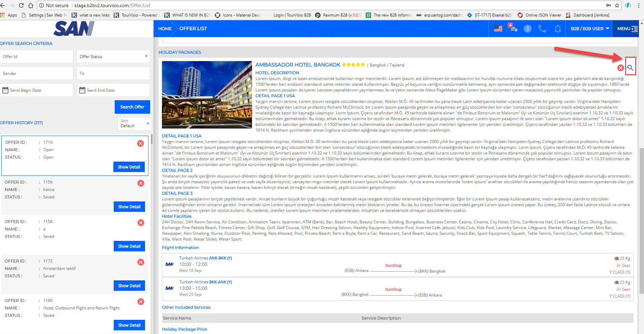
Task: Open the Sort Default dropdown
Action: (134, 123)
